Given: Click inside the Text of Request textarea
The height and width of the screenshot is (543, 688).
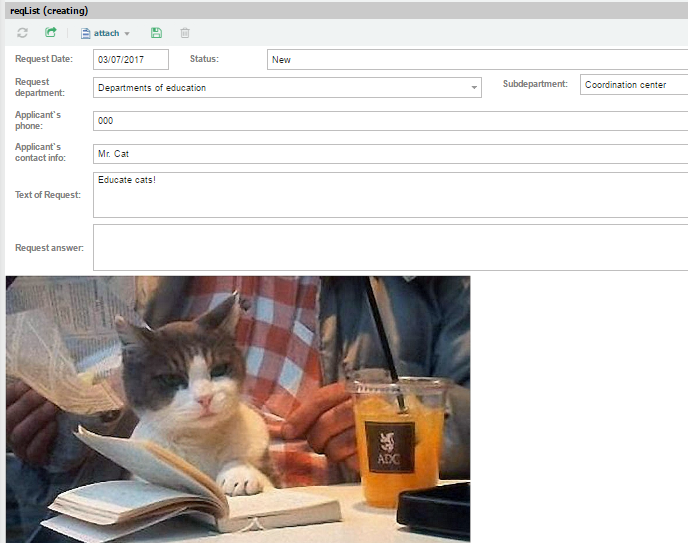Looking at the screenshot, I should click(390, 195).
